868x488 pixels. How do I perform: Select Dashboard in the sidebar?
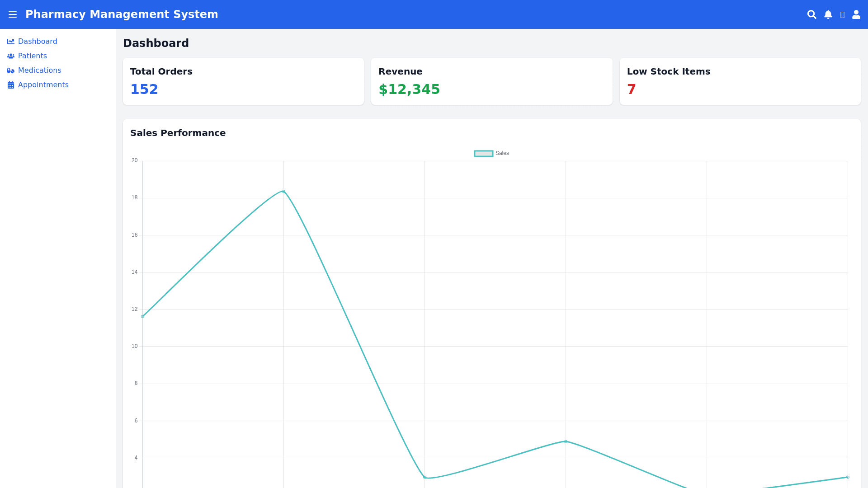38,42
